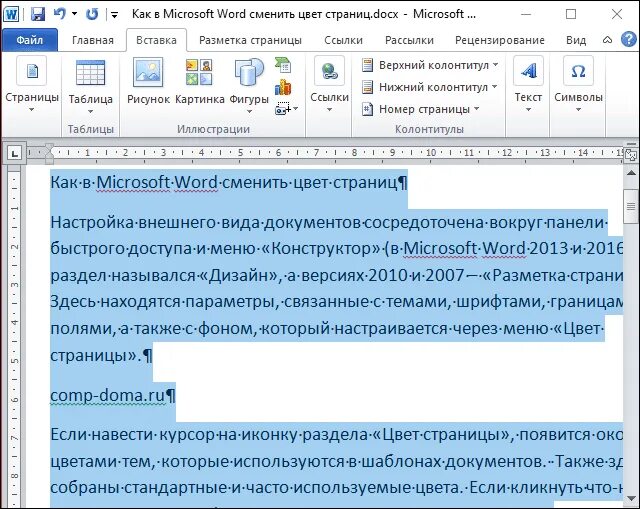
Task: Open the Рецензирование tab
Action: click(500, 40)
